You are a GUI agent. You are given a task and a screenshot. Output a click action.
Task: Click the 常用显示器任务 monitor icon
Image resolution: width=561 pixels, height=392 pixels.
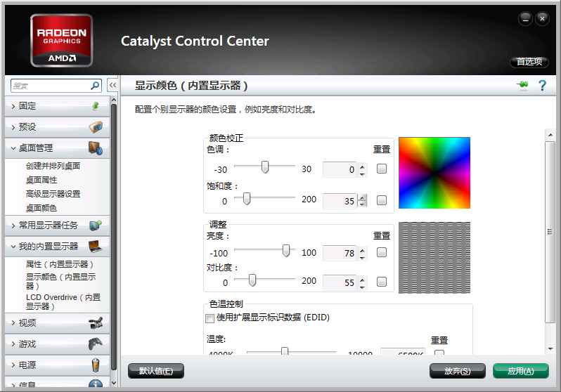(96, 226)
